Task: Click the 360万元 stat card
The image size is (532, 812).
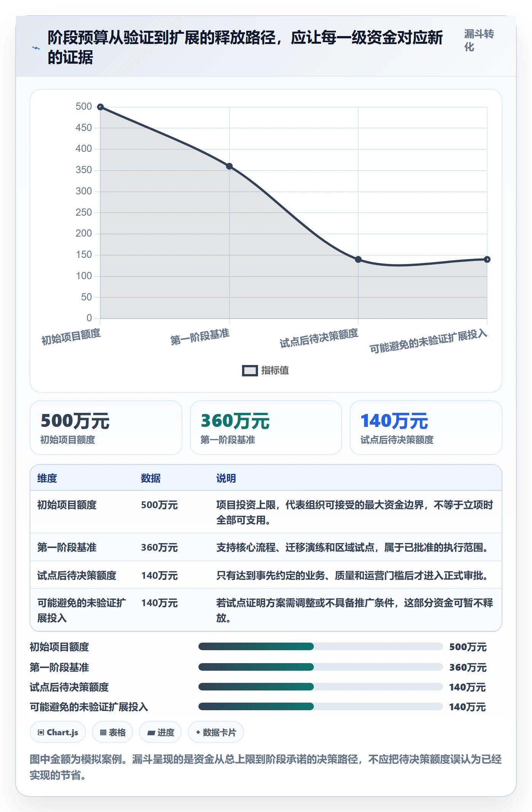Action: pos(266,428)
